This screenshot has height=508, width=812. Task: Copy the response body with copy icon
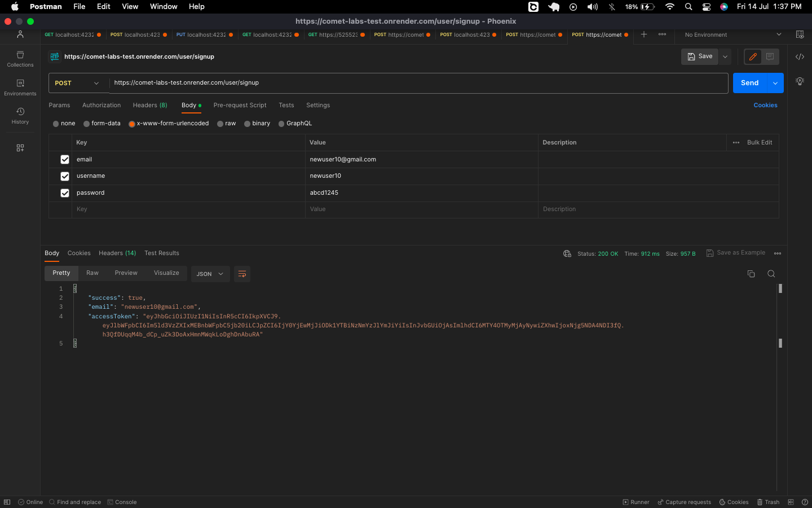tap(751, 274)
